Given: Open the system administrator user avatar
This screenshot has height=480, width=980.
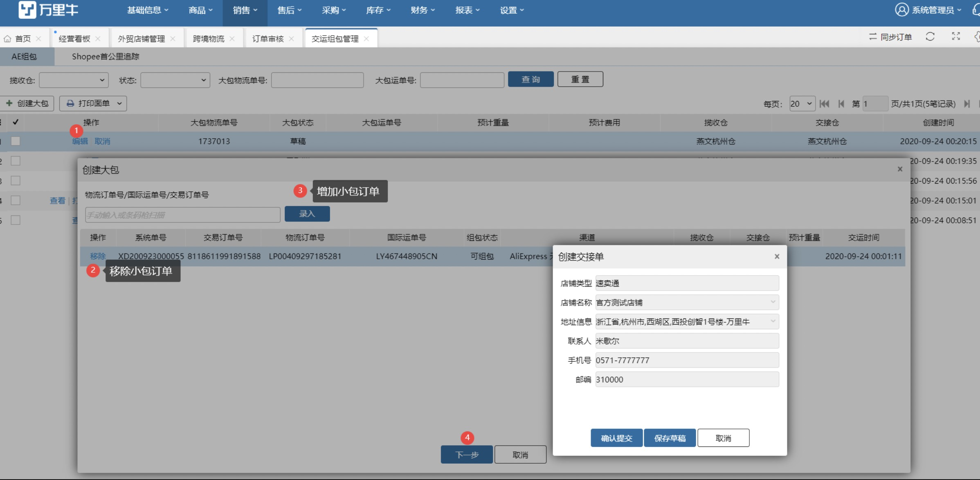Looking at the screenshot, I should [901, 10].
